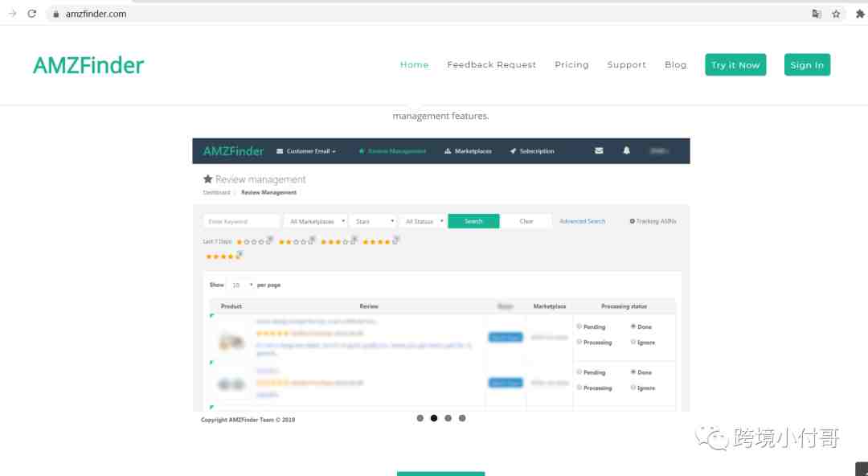Click the envelope messages icon in dashboard
Screen dimensions: 868x476
[599, 150]
